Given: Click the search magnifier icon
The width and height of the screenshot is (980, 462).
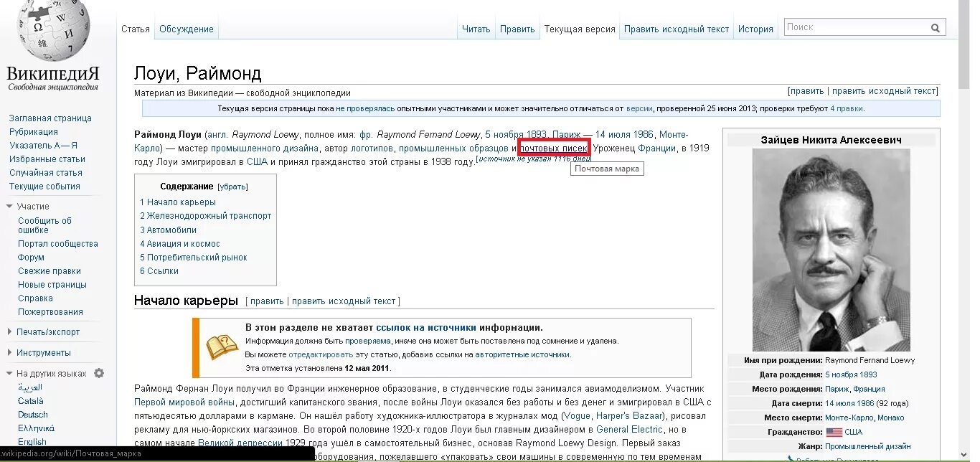Looking at the screenshot, I should pyautogui.click(x=936, y=28).
